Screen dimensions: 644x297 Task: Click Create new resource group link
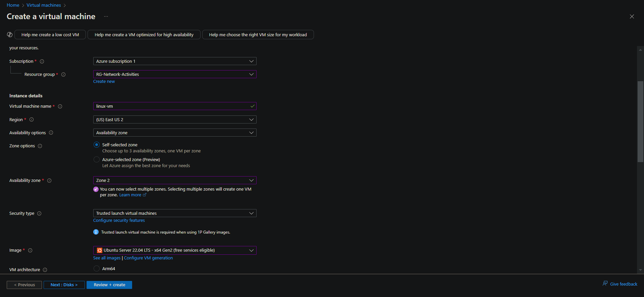click(104, 82)
